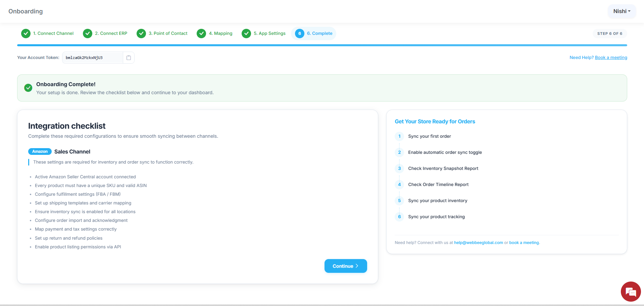Click the green checkmark for Connect Channel

[x=26, y=34]
